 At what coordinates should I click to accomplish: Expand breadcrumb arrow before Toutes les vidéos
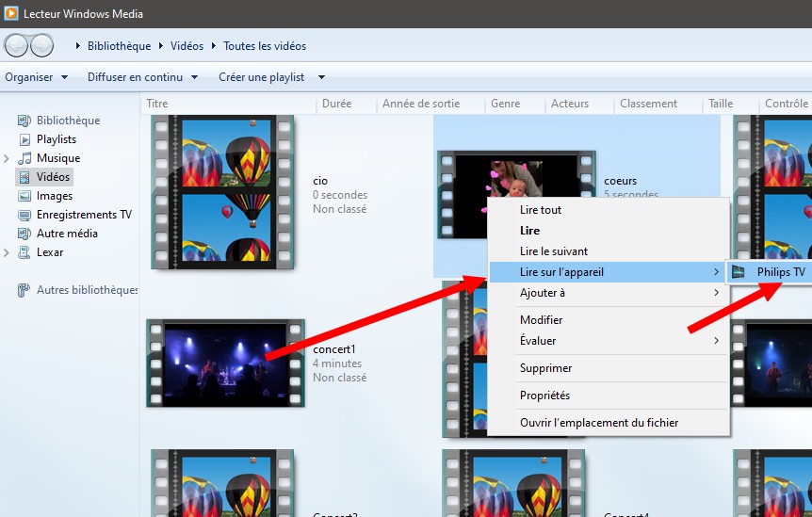213,45
